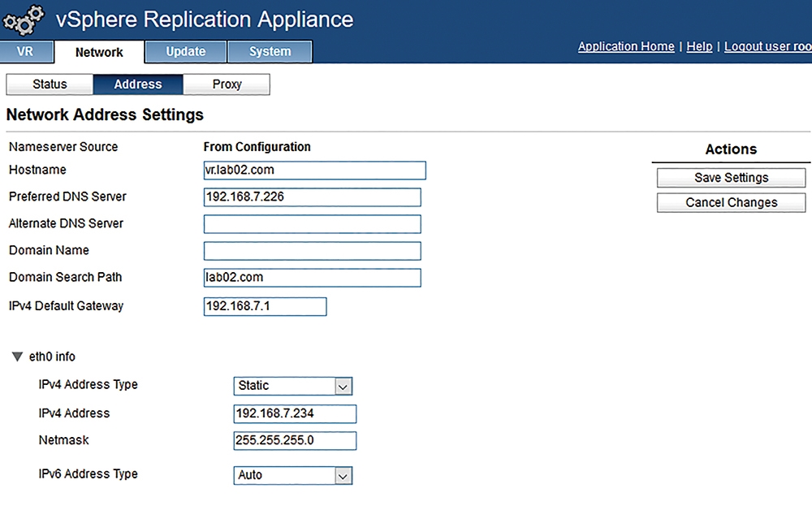Click the Logout user root link

click(x=768, y=46)
